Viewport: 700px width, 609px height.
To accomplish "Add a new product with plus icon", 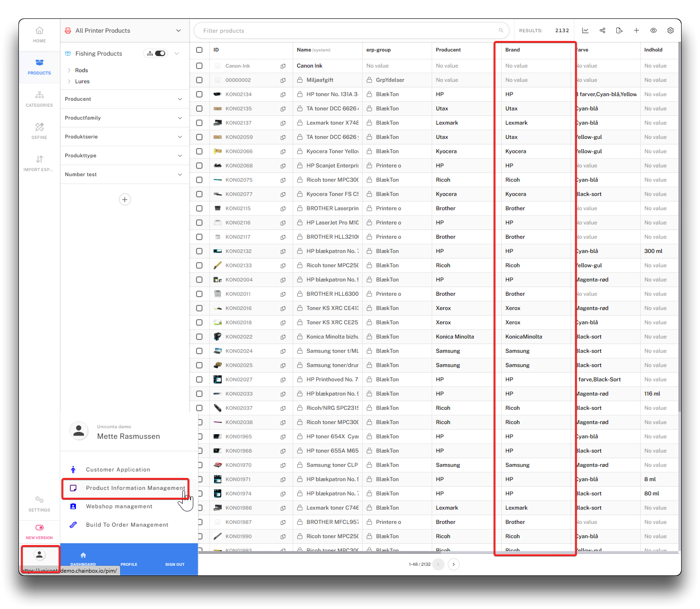I will pyautogui.click(x=636, y=30).
